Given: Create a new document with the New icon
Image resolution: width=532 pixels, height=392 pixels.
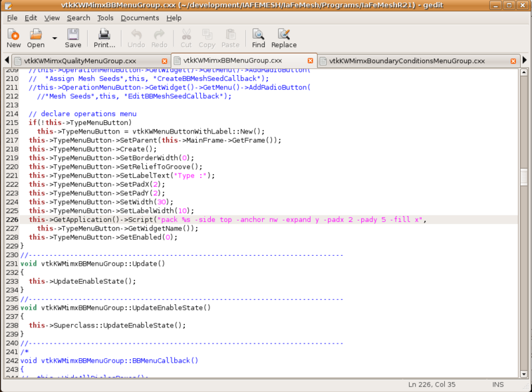Looking at the screenshot, I should (13, 38).
